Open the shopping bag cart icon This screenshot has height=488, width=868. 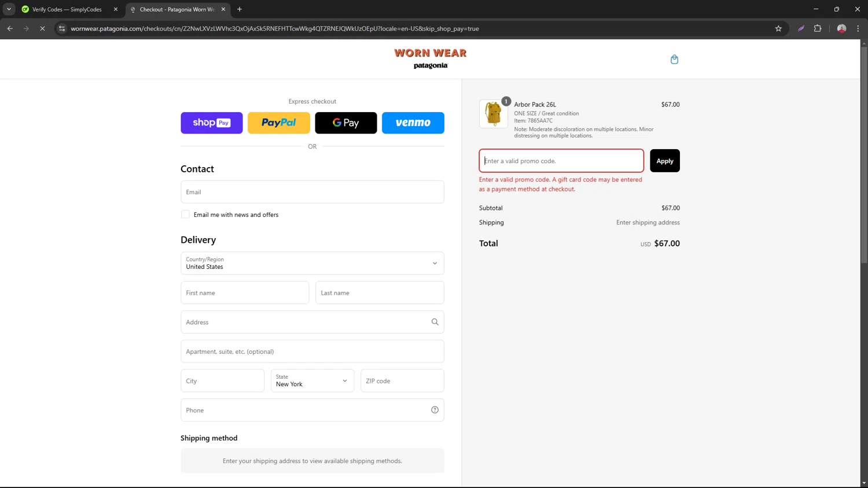(x=674, y=60)
